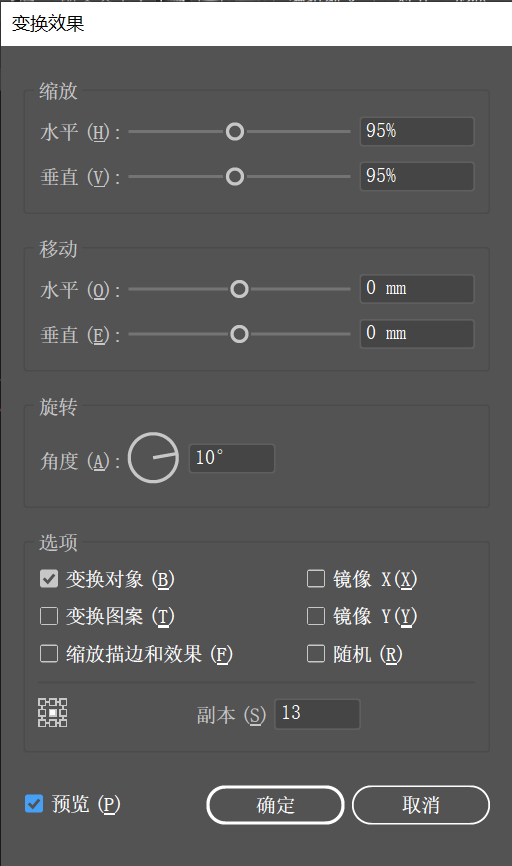Click the horizontal scale 95% field

coord(417,131)
